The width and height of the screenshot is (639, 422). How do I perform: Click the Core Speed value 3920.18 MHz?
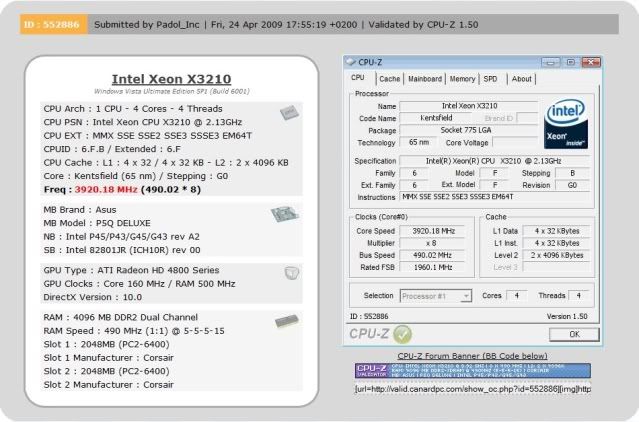(x=433, y=231)
